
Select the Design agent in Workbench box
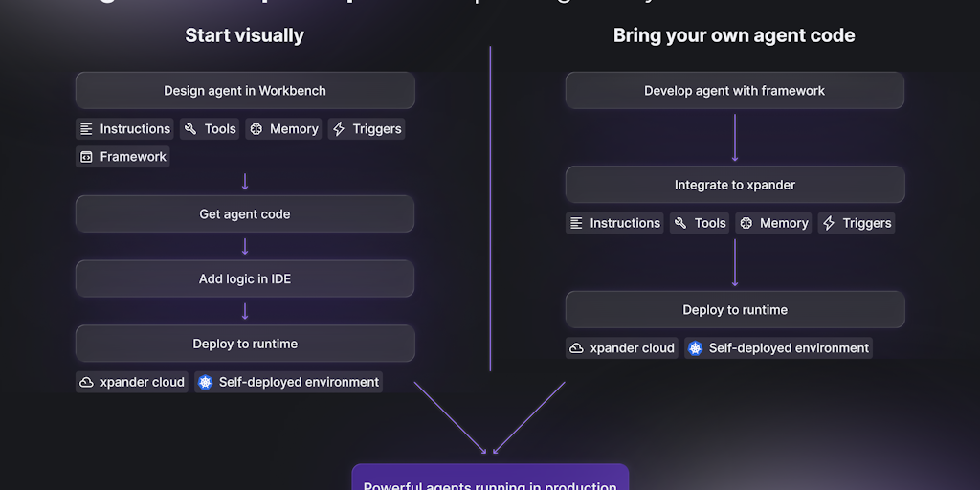(245, 91)
